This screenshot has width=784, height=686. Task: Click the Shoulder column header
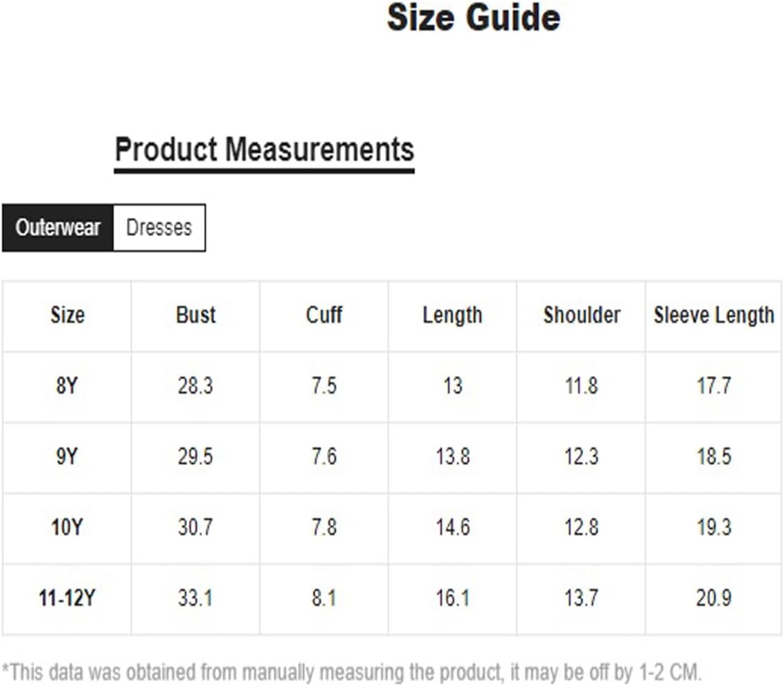click(582, 315)
